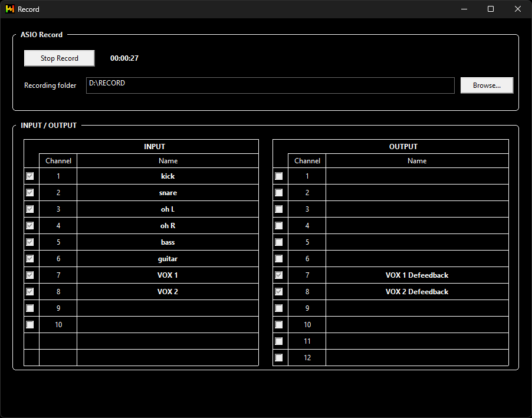Screen dimensions: 532x418
Task: Click the oh R input name
Action: pyautogui.click(x=168, y=226)
